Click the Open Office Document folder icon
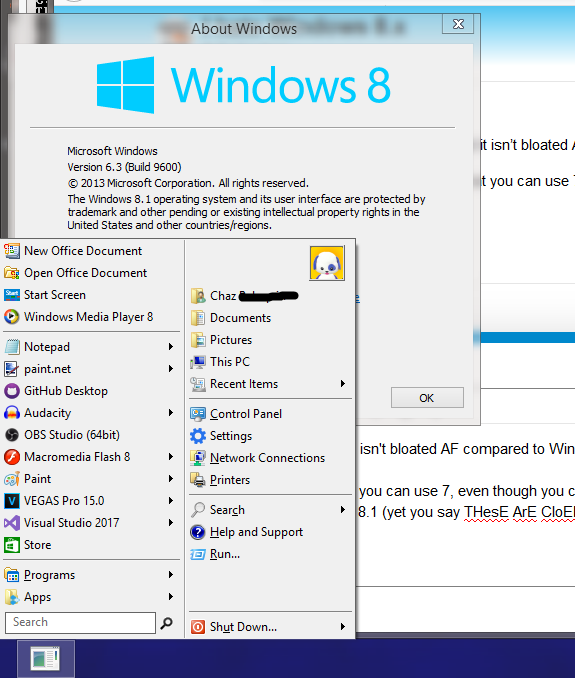This screenshot has height=678, width=575. click(x=12, y=273)
